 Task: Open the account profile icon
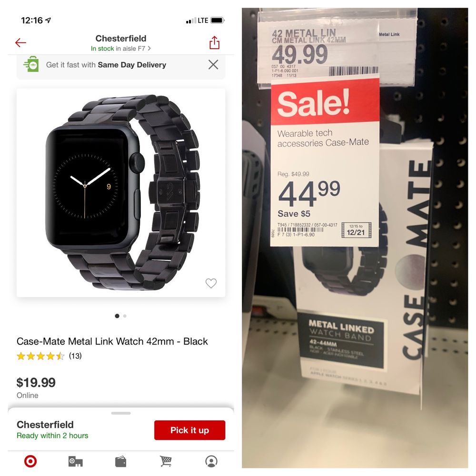211,461
